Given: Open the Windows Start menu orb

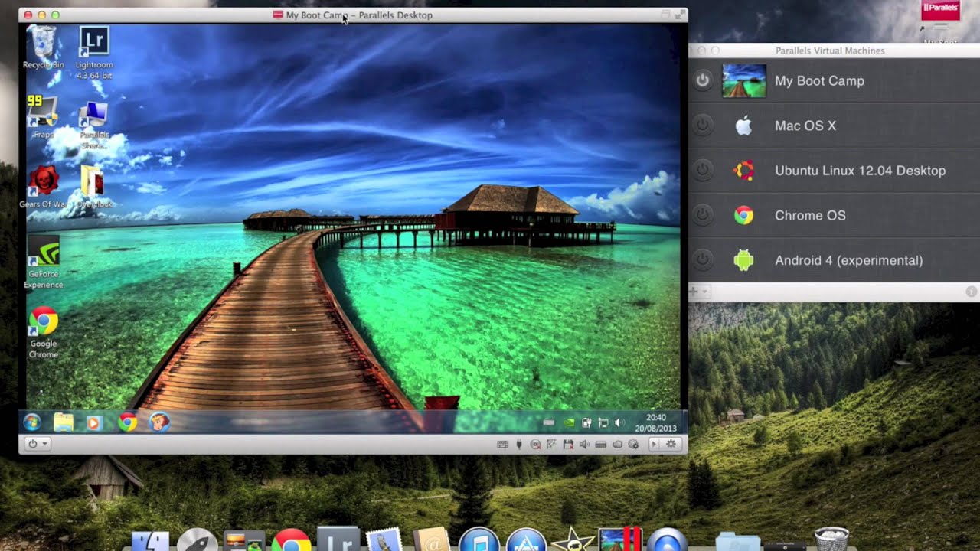Looking at the screenshot, I should click(32, 422).
